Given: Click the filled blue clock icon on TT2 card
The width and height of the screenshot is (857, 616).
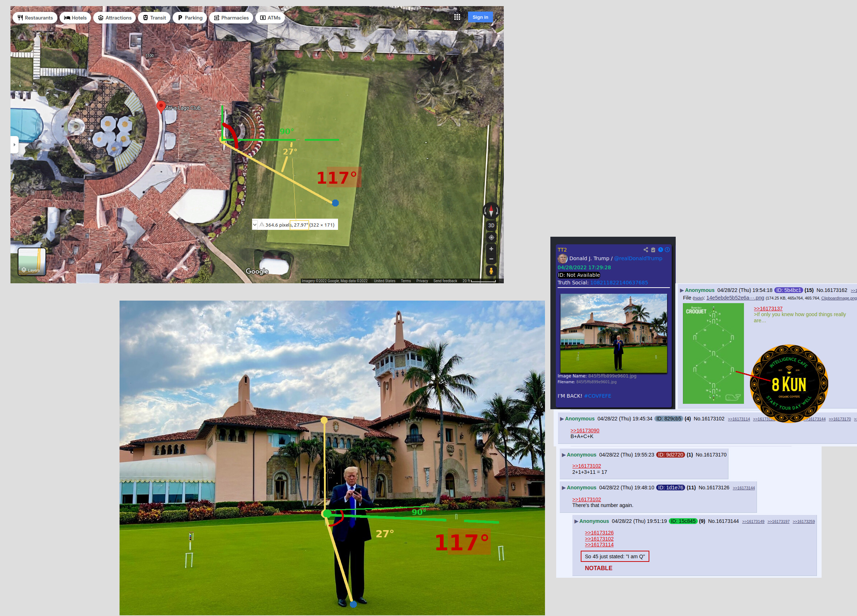Looking at the screenshot, I should [x=661, y=250].
